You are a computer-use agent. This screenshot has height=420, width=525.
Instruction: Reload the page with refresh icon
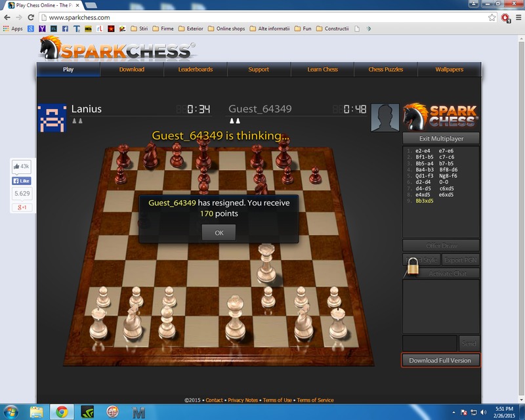pos(31,18)
